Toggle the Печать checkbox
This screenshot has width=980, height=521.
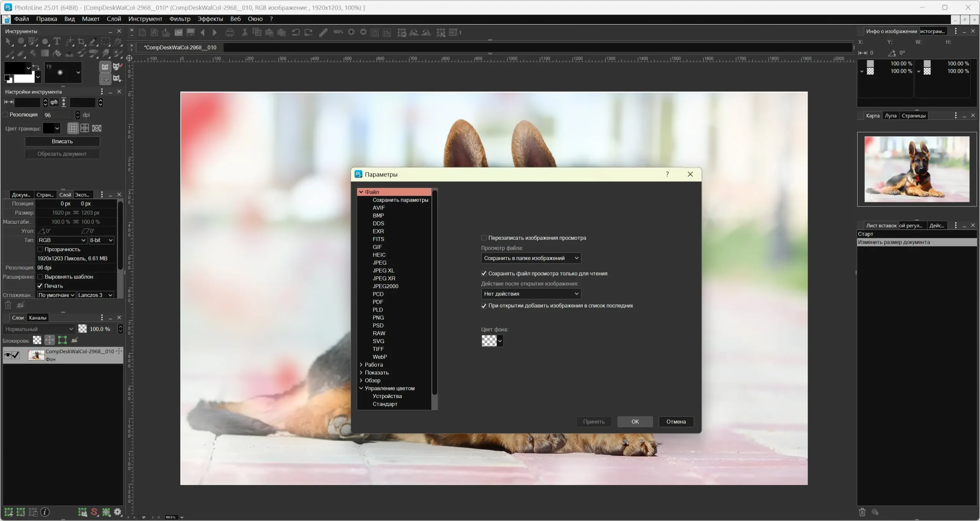point(40,286)
